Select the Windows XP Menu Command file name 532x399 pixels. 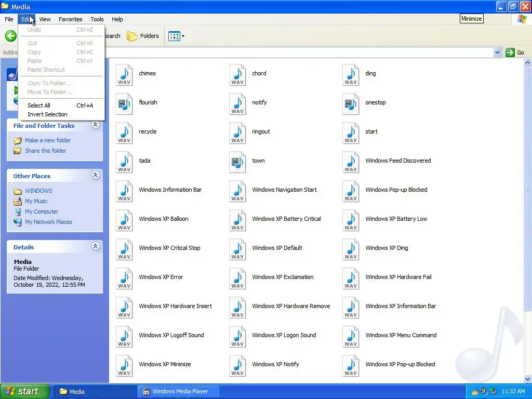click(x=401, y=335)
